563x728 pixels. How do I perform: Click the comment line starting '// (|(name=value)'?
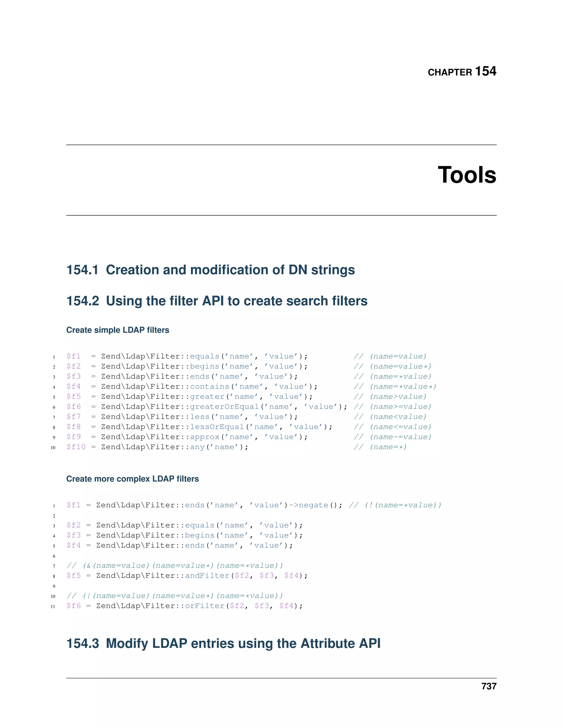[175, 596]
